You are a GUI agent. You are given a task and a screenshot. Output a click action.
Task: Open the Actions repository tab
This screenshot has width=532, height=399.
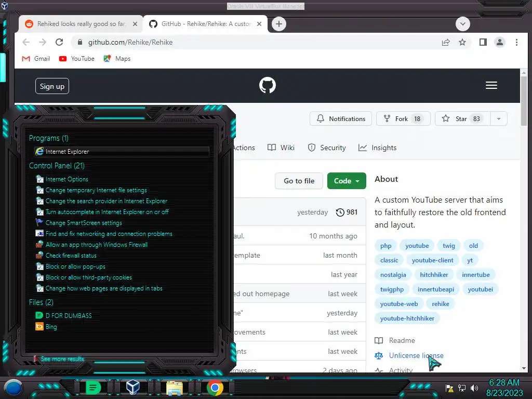point(244,148)
